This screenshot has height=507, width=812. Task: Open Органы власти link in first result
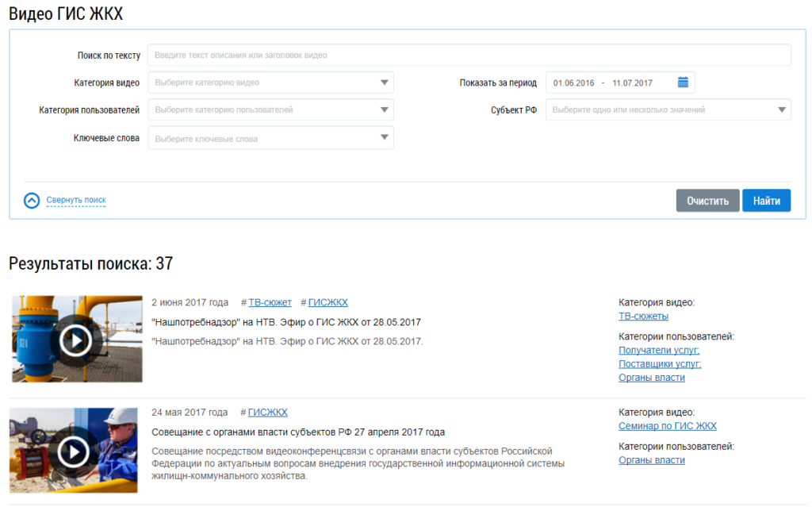pos(652,378)
